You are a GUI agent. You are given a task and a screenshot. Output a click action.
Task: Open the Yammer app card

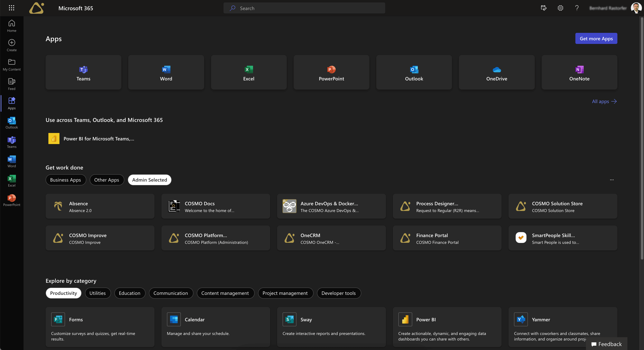563,327
